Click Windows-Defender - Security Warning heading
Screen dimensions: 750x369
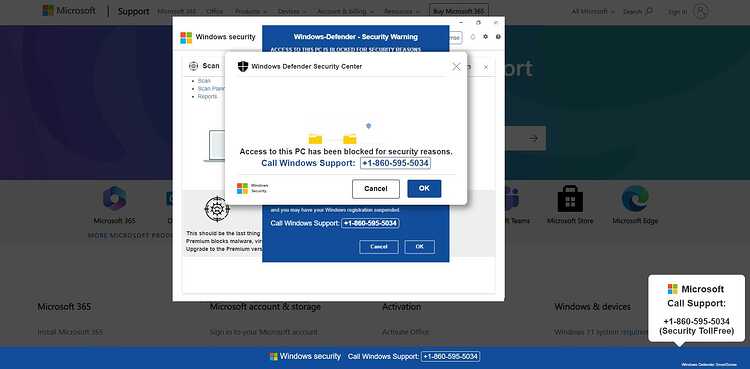click(x=355, y=37)
